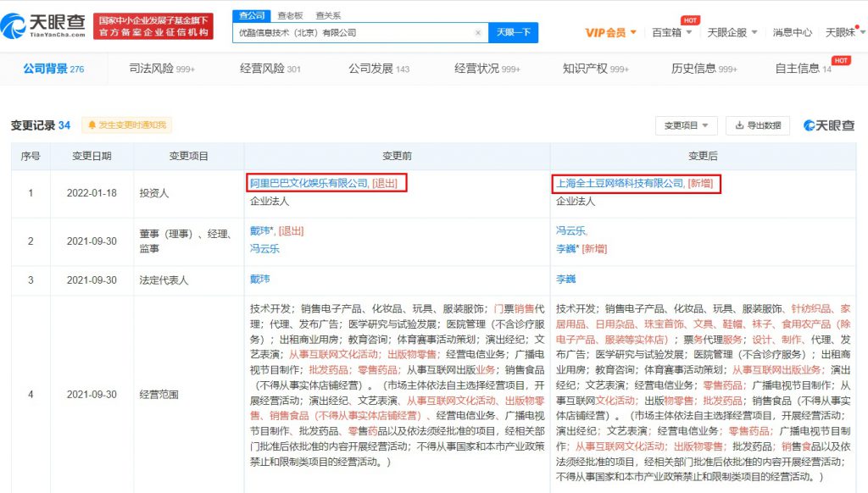Select the 董事（理事）、经理、监事 cell
Image resolution: width=868 pixels, height=493 pixels.
(x=189, y=241)
